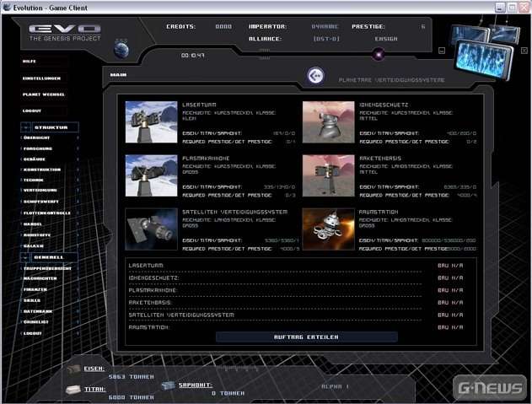Open the Übersicht menu item
The image size is (532, 404).
coord(36,137)
